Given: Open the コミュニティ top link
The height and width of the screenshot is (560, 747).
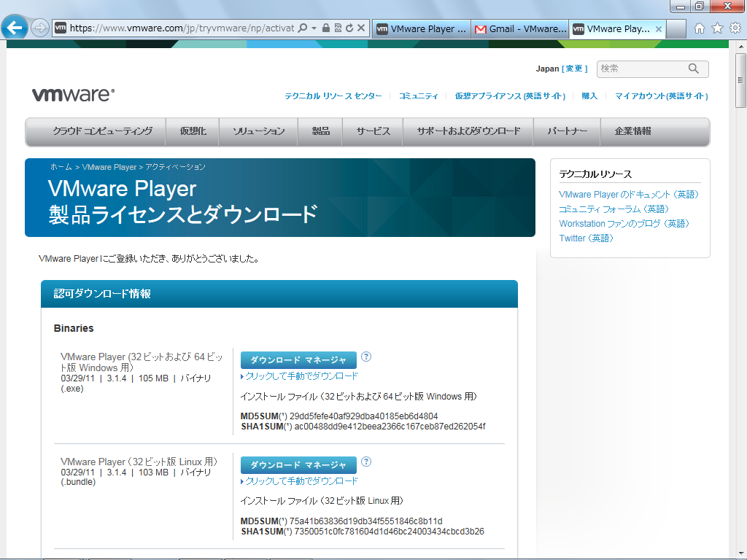Looking at the screenshot, I should (x=418, y=96).
